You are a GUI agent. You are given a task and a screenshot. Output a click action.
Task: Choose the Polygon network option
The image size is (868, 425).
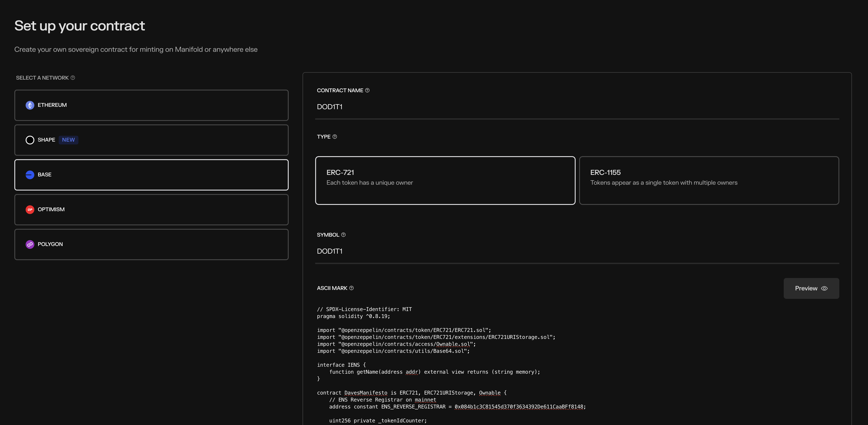pos(151,244)
